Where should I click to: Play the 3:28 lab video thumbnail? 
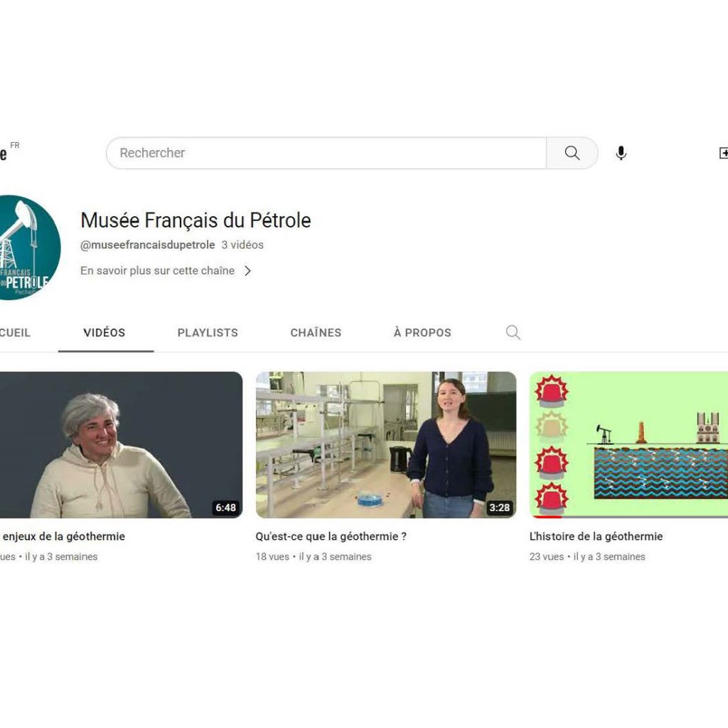386,445
